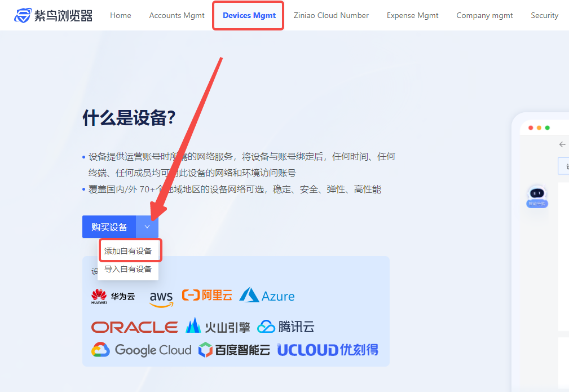Choose 导入自有设备 from dropdown
Screen dimensions: 569x392
[128, 269]
